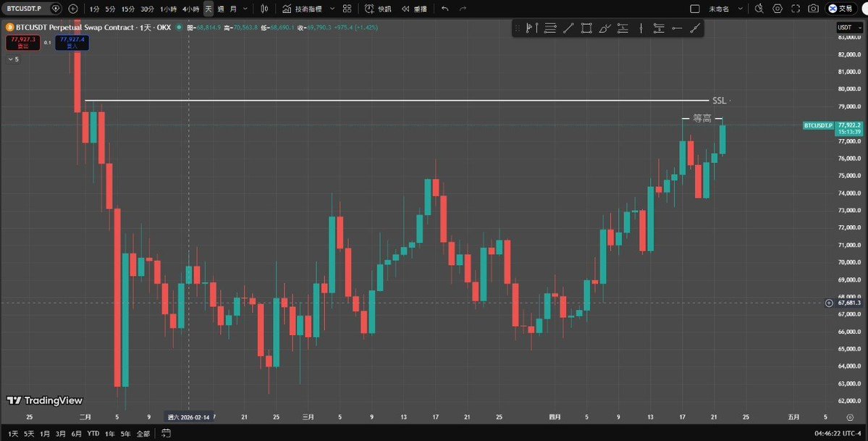
Task: Add a compare symbol with the plus icon
Action: point(73,9)
